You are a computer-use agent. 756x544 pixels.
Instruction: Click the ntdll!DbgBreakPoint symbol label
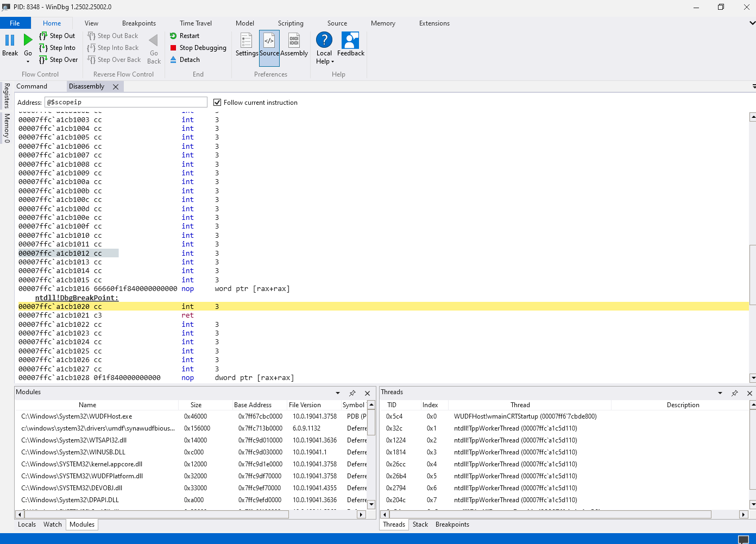(x=77, y=298)
